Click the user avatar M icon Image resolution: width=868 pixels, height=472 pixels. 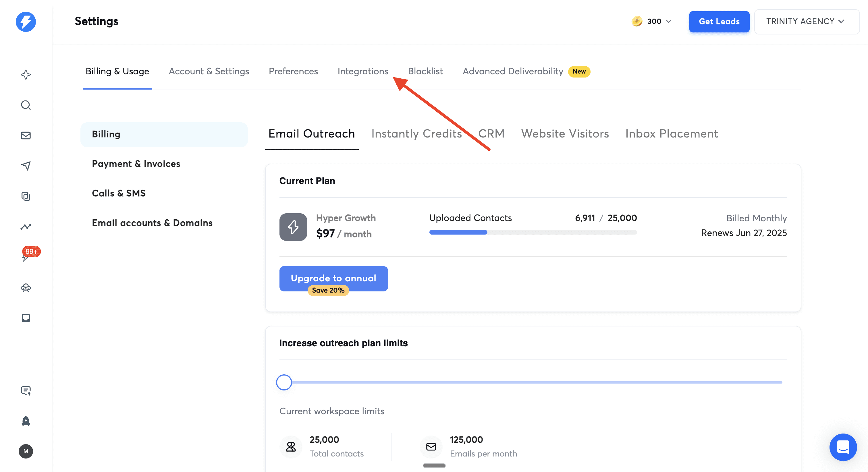point(26,451)
